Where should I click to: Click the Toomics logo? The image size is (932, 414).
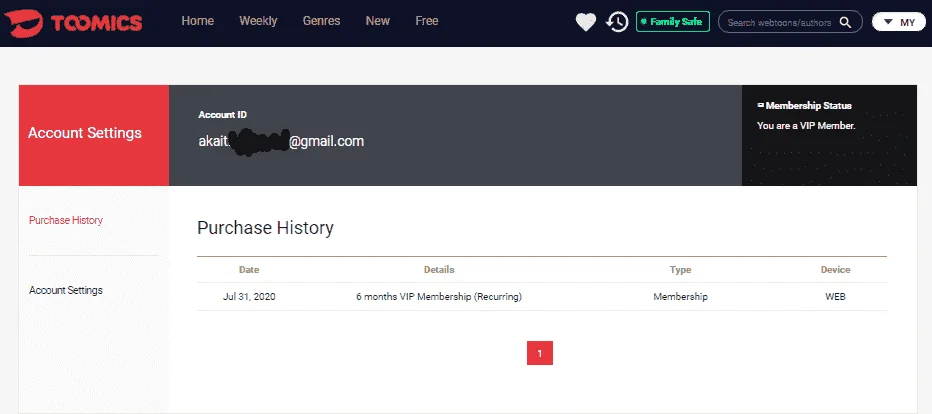pyautogui.click(x=73, y=23)
